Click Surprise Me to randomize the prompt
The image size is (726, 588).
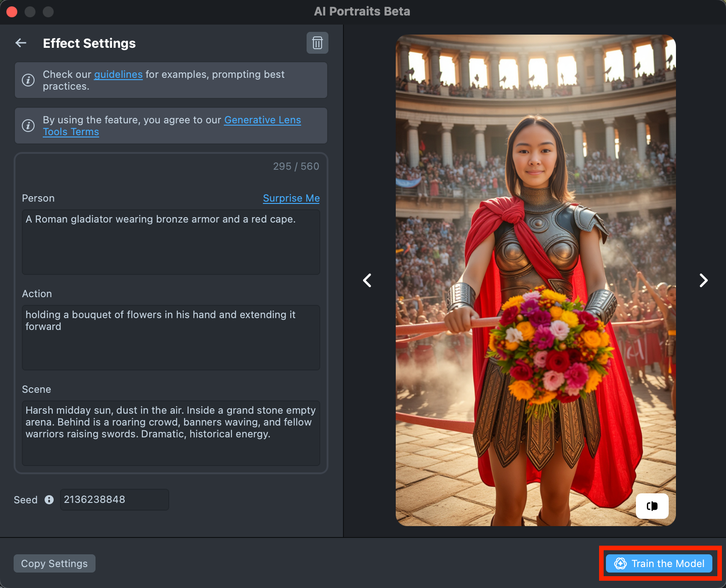(x=291, y=198)
